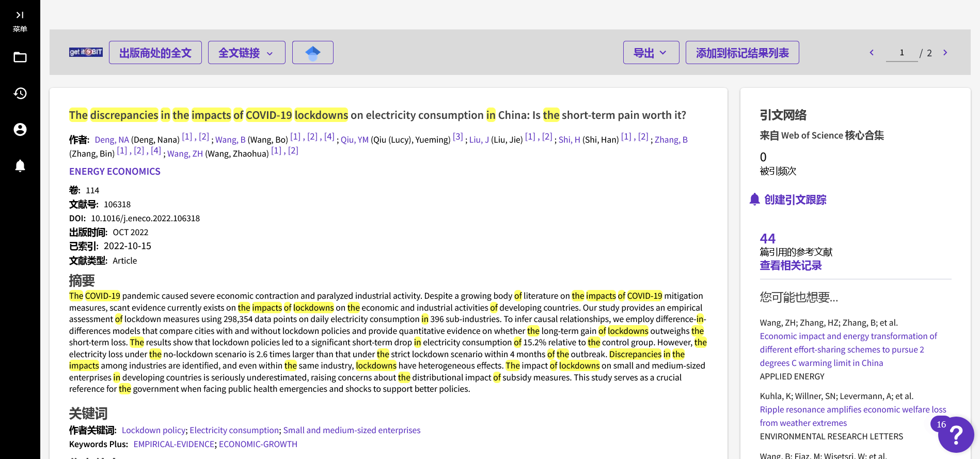The width and height of the screenshot is (980, 459).
Task: Click 创建引文跟踪 citation alert link
Action: pyautogui.click(x=795, y=200)
